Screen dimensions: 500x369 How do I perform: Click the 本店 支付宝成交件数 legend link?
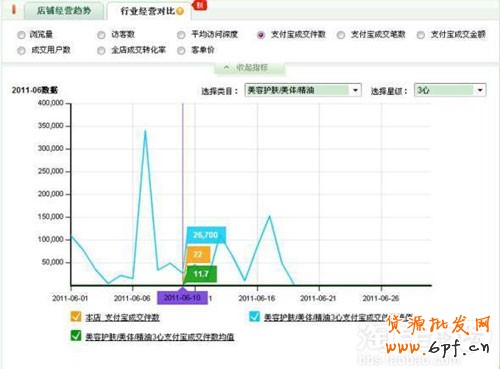(x=122, y=317)
